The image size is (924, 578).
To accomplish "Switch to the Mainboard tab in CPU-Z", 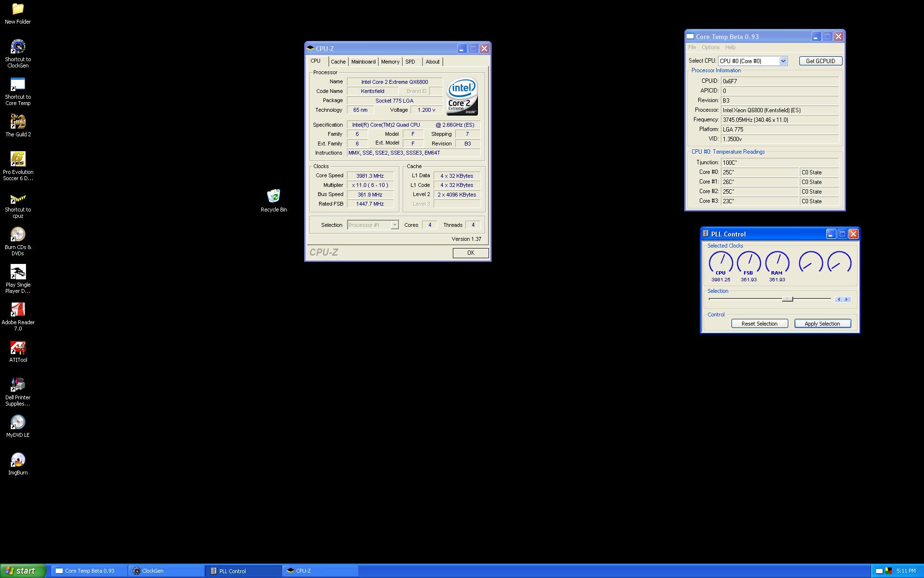I will coord(363,62).
